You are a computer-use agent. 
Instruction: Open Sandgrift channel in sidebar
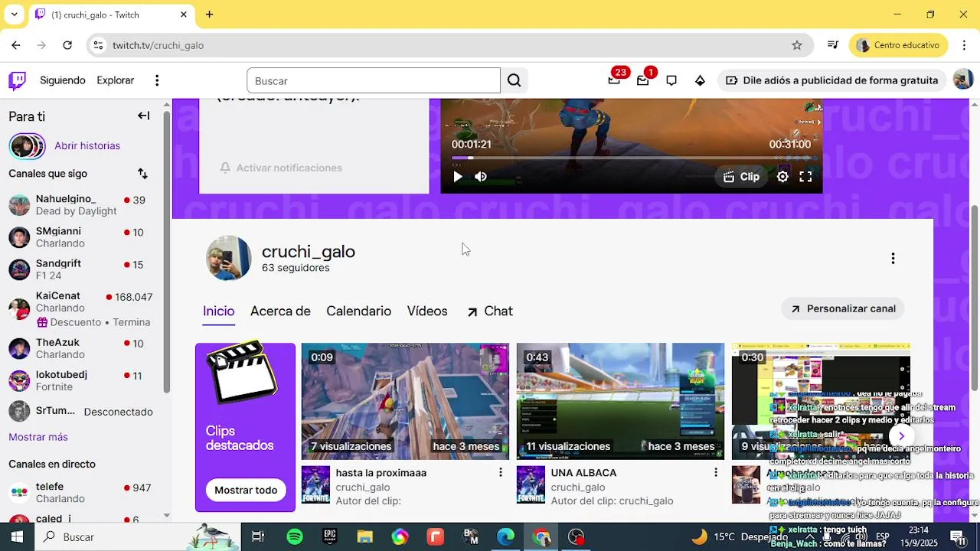pyautogui.click(x=80, y=269)
